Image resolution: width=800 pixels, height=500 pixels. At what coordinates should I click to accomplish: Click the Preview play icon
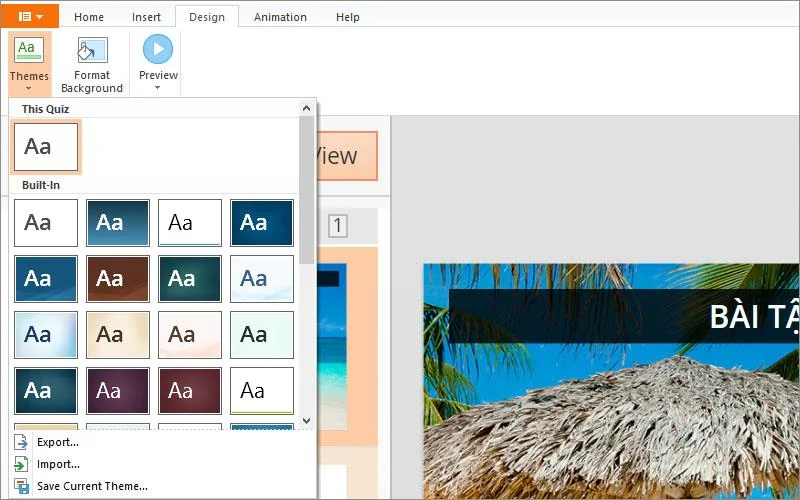coord(158,49)
